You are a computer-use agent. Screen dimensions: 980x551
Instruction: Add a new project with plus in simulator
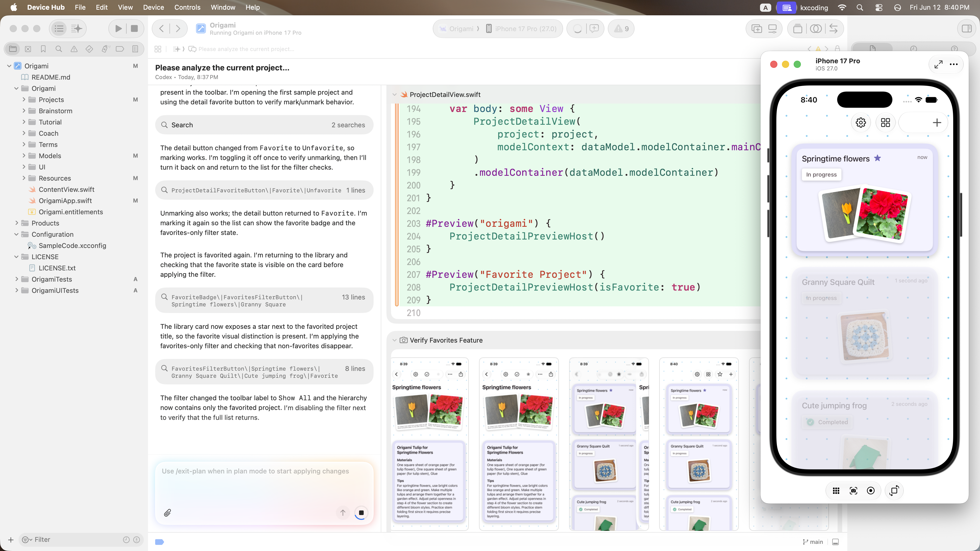point(937,122)
